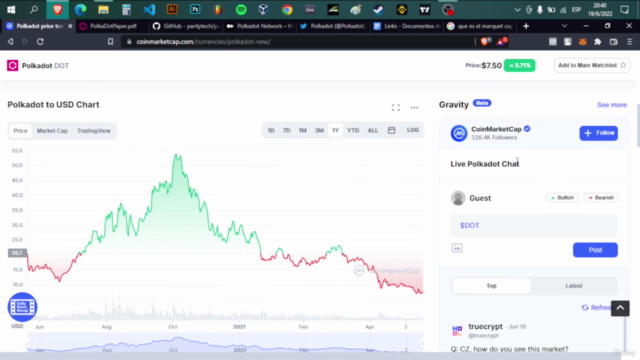Mark sentiment as Bearish
This screenshot has height=360, width=640.
point(601,198)
